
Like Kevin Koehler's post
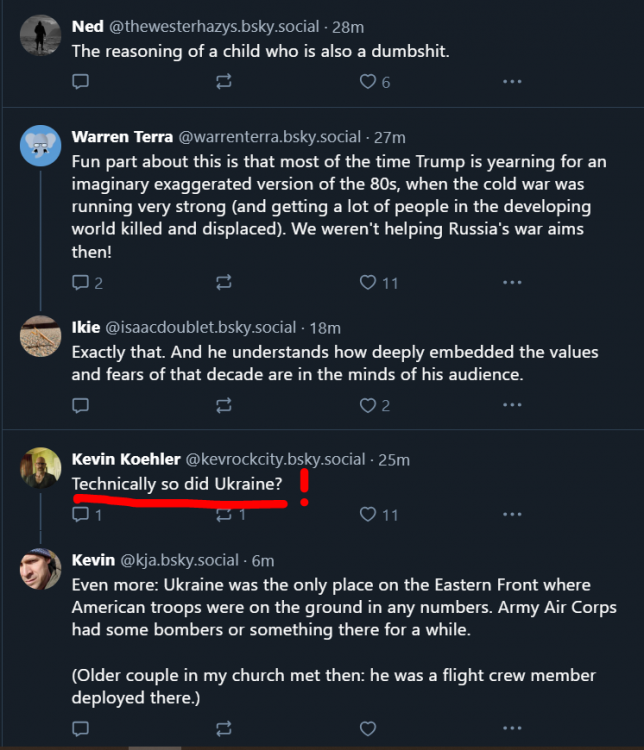(368, 514)
